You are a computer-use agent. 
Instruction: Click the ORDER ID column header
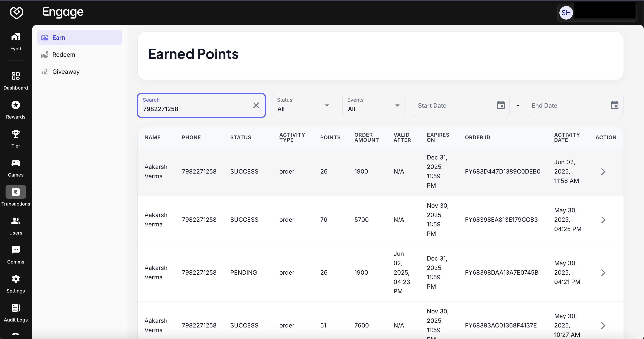click(477, 137)
